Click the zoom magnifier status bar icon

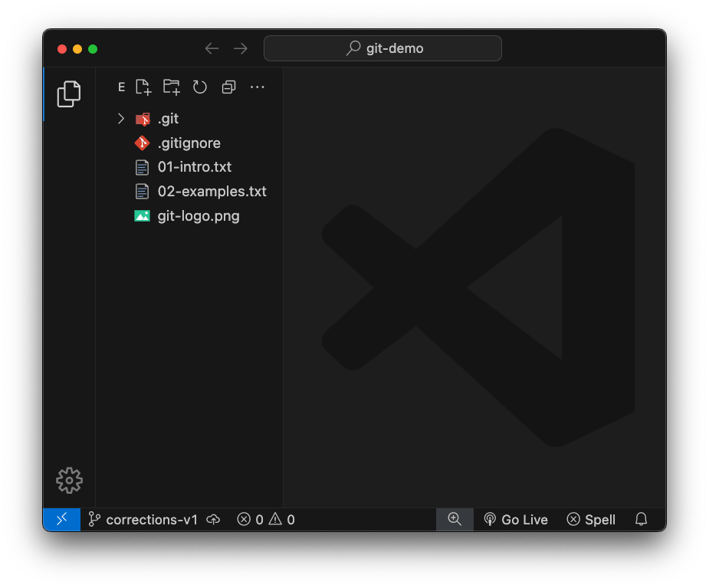455,519
